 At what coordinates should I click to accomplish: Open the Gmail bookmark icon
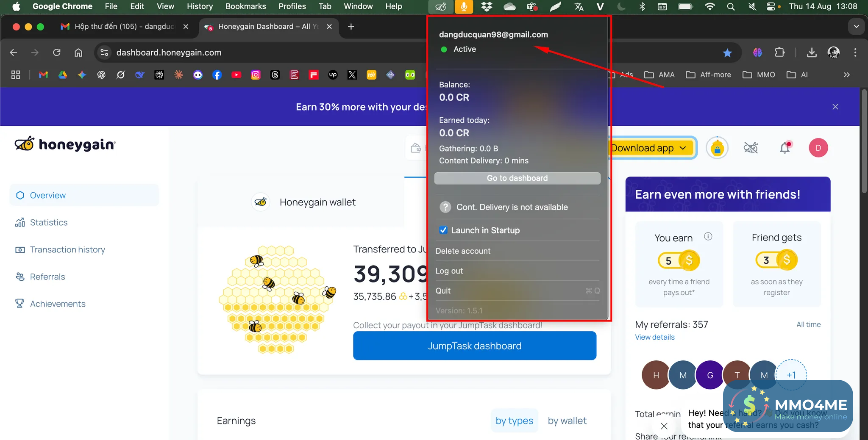coord(43,75)
